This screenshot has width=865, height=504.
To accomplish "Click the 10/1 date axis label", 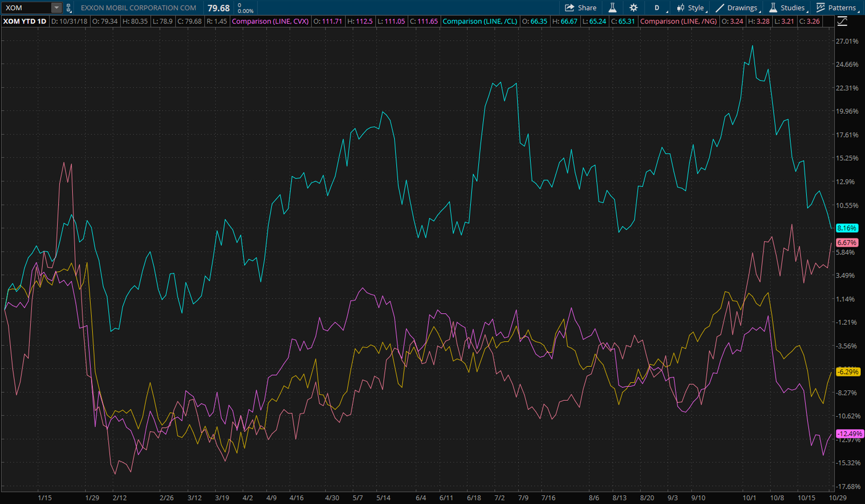I will (749, 497).
